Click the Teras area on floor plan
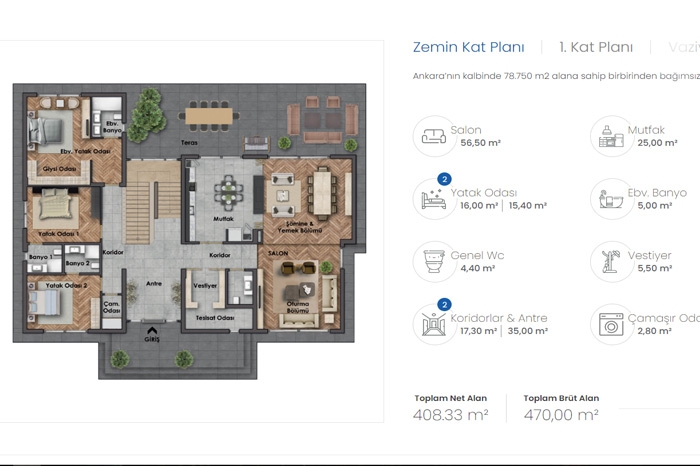Image resolution: width=700 pixels, height=466 pixels. pos(189,143)
